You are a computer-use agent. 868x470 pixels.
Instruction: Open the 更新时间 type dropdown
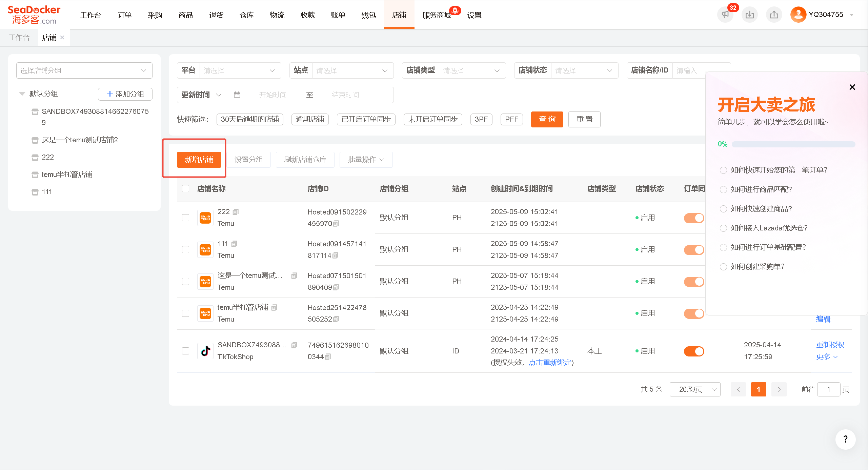(x=202, y=95)
